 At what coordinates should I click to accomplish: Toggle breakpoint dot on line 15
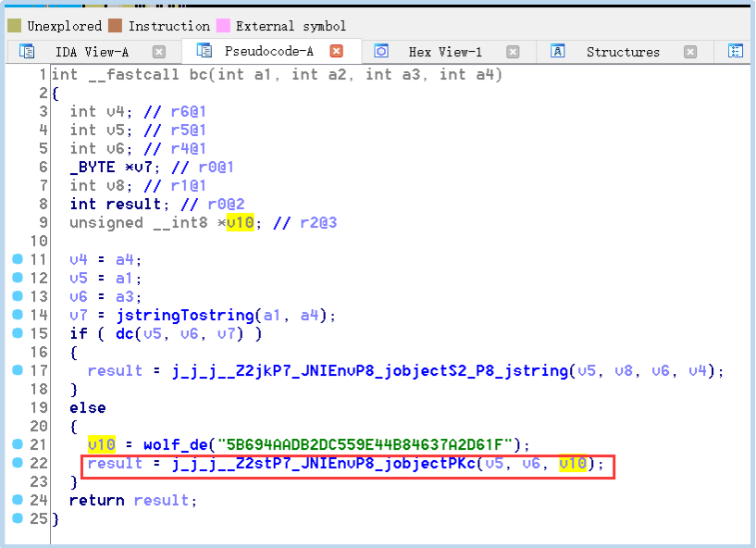18,333
